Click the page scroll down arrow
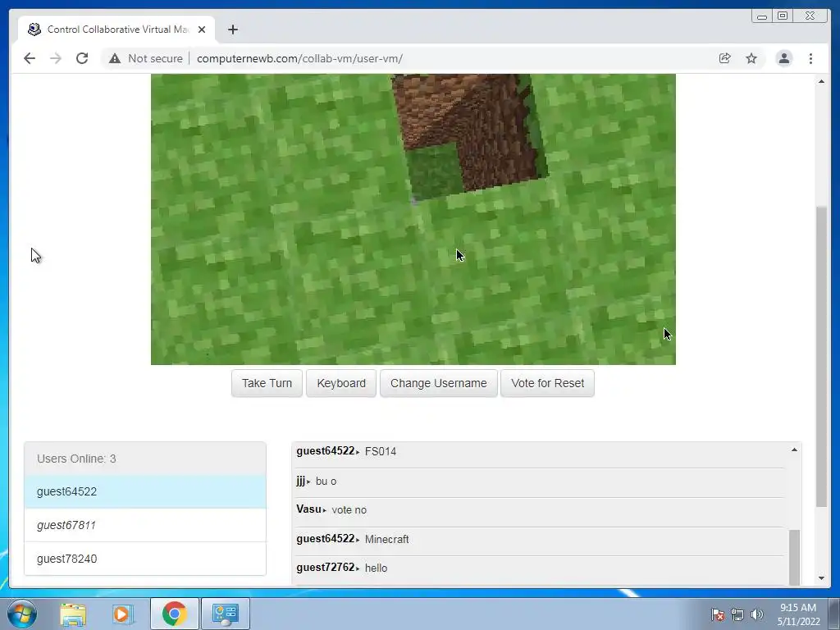 click(x=821, y=578)
